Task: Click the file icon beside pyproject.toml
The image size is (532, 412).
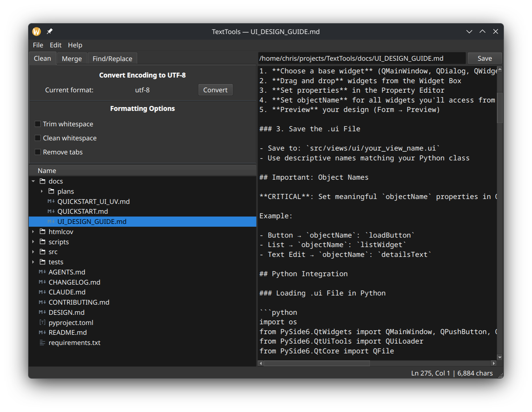Action: coord(42,322)
